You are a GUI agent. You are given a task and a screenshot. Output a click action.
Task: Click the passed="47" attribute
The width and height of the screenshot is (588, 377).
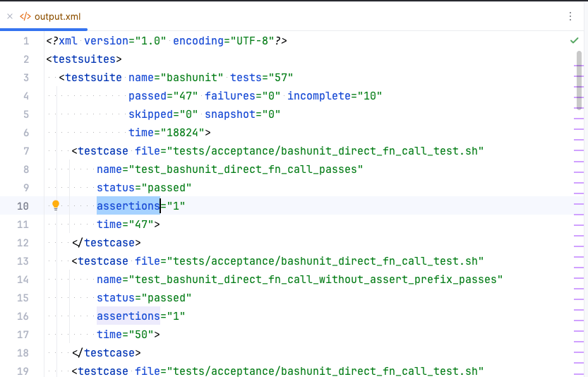click(163, 96)
